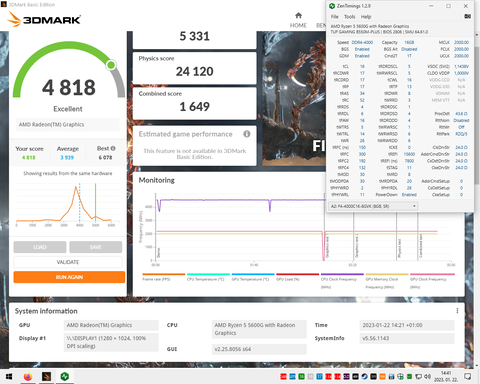Open the notification center icon
The height and width of the screenshot is (384, 480).
click(x=468, y=377)
